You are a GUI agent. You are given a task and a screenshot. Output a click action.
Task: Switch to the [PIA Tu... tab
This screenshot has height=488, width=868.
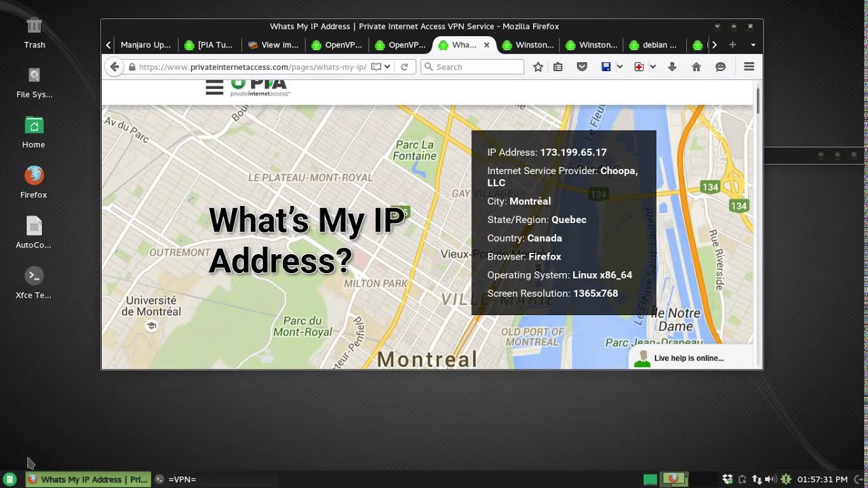[x=210, y=45]
